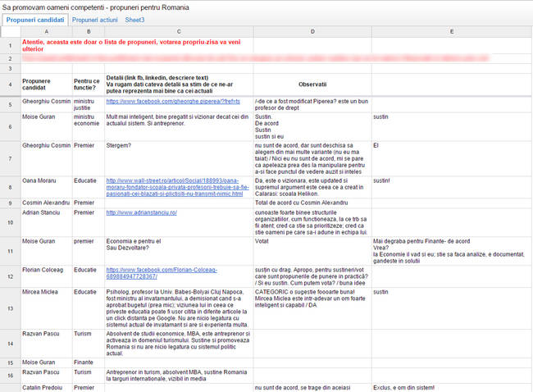Switch to Propuneri actiuni sheet tab
The image size is (533, 392).
[95, 20]
